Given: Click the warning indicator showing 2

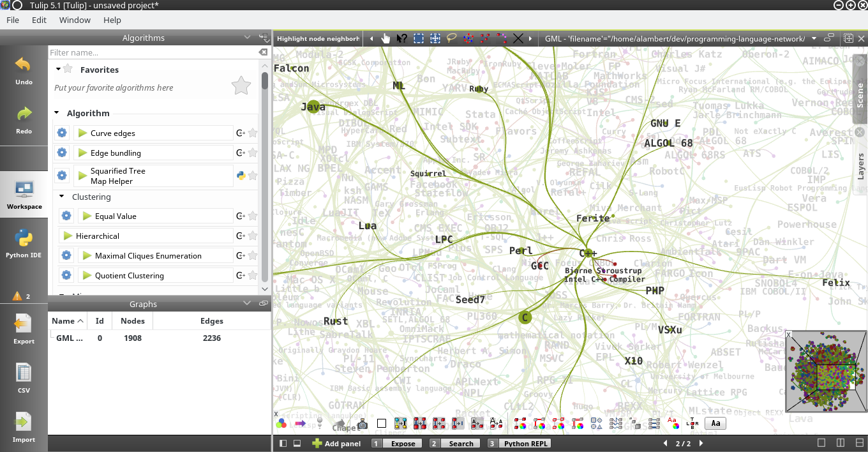Looking at the screenshot, I should click(22, 296).
